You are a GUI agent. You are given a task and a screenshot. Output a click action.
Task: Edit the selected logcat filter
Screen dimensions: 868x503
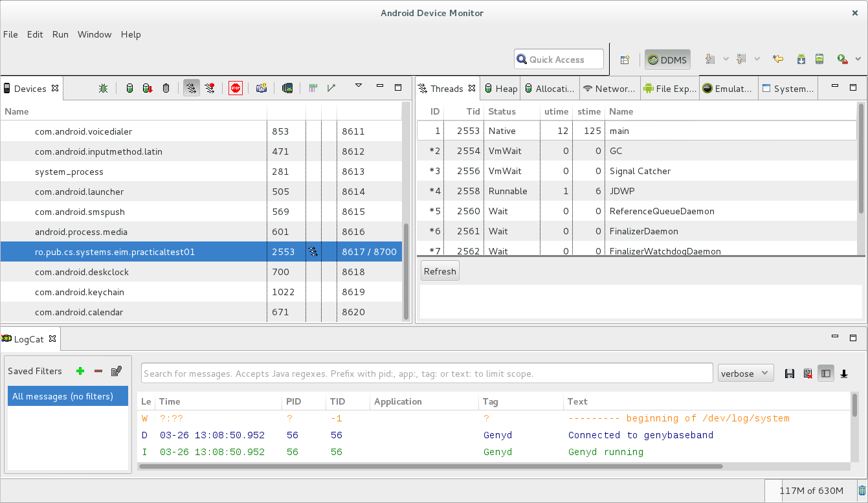[117, 371]
